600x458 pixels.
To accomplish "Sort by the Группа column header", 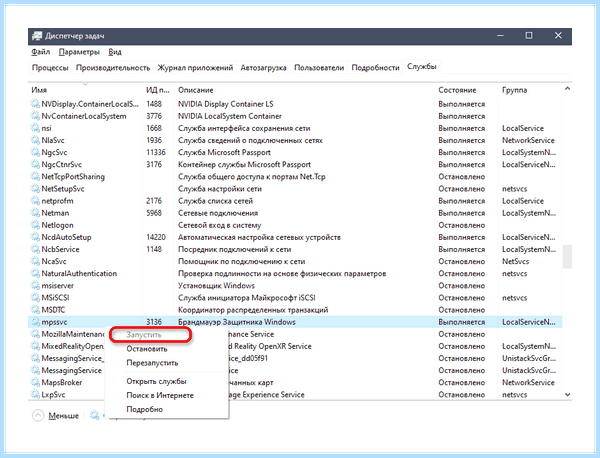I will pyautogui.click(x=514, y=90).
